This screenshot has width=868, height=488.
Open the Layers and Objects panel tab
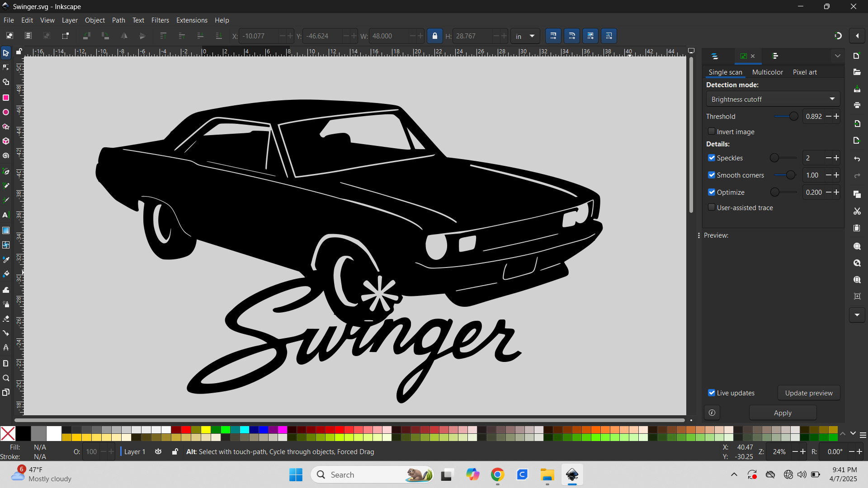pyautogui.click(x=715, y=56)
